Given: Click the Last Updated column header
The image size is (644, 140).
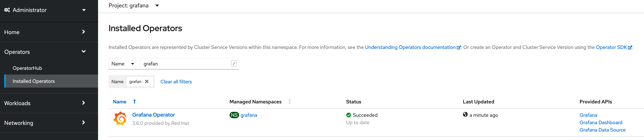Looking at the screenshot, I should tap(478, 101).
